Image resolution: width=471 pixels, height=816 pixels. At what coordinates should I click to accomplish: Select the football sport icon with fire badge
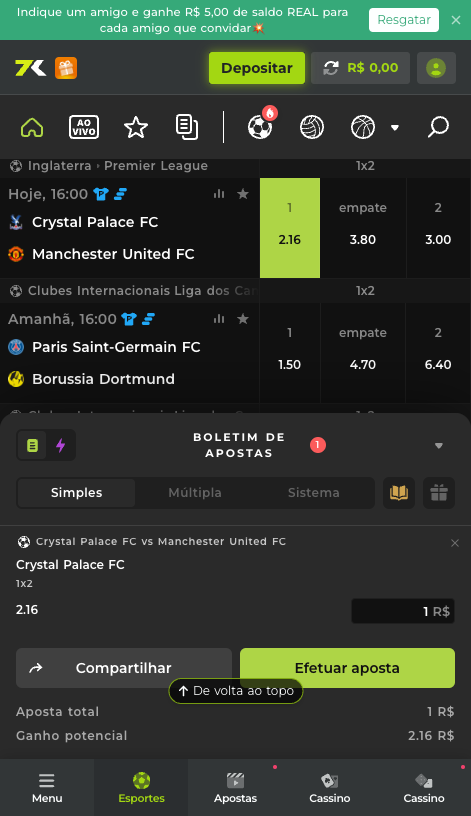coord(260,126)
